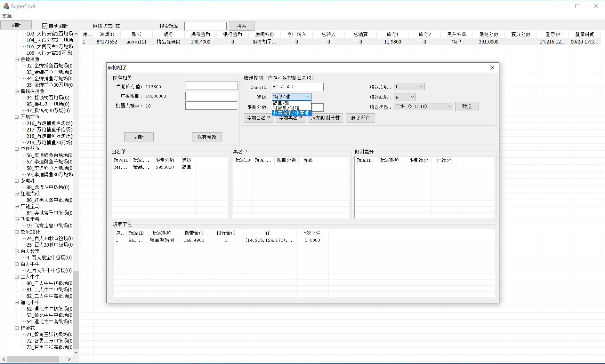Toggle the 自动刷新 checkbox

[45, 26]
